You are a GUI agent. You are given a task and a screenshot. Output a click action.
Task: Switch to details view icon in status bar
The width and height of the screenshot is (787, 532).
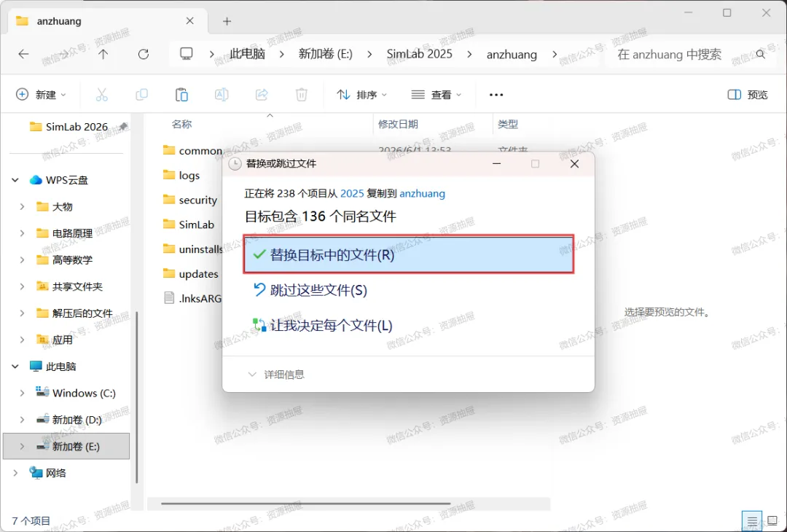[x=752, y=521]
